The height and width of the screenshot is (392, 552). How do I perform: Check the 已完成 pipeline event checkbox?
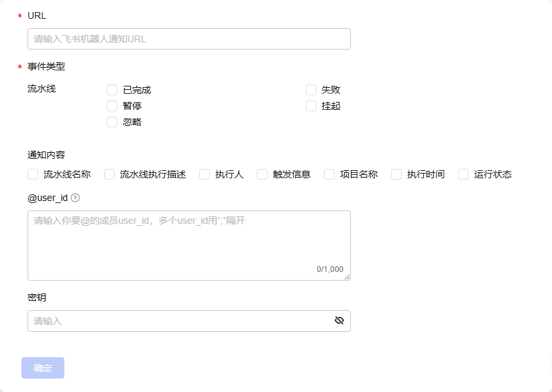click(112, 90)
